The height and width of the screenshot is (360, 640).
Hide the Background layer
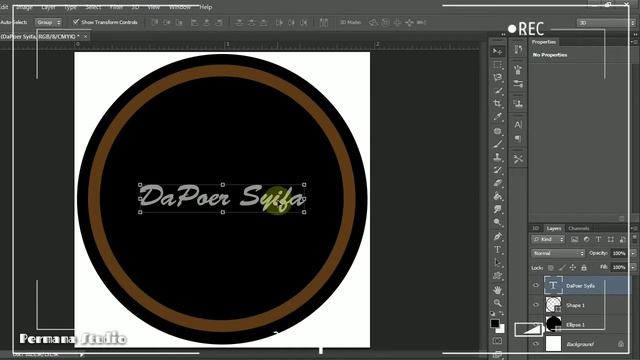click(x=536, y=344)
